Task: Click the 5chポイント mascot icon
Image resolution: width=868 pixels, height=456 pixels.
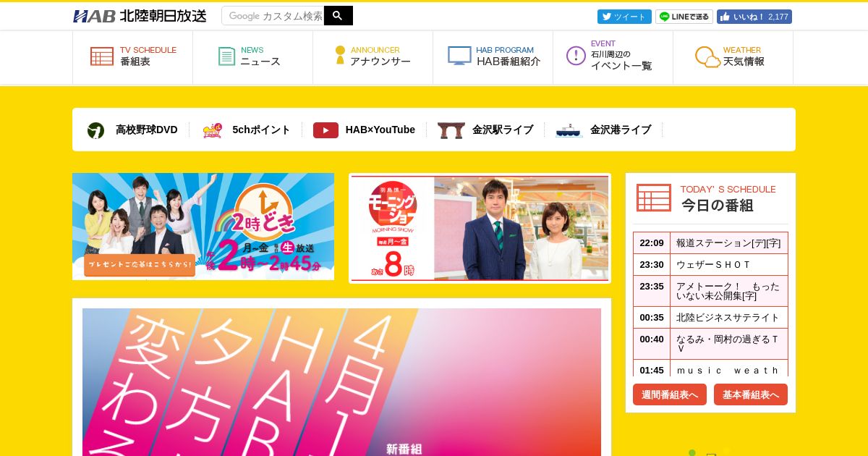Action: coord(212,130)
